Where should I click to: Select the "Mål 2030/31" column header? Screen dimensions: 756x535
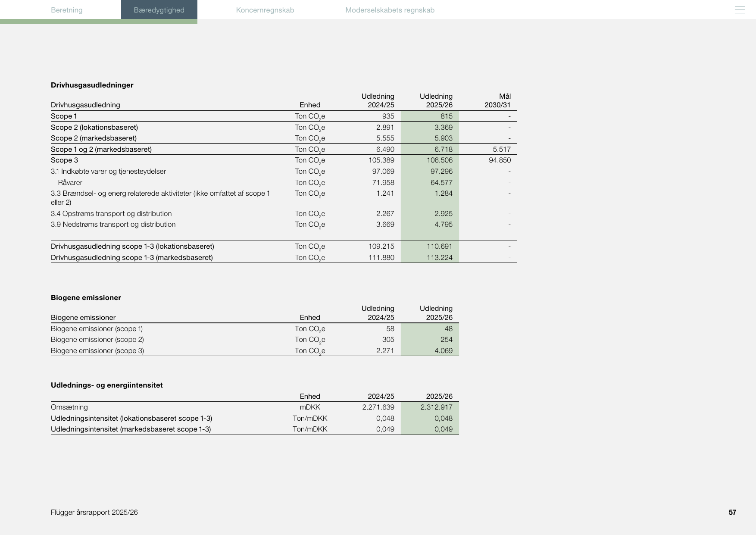pos(498,100)
